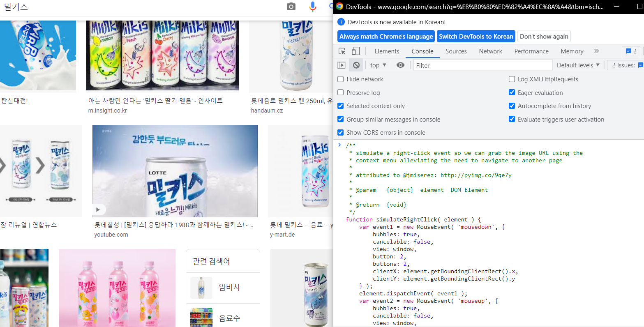Uncheck Eager evaluation

tap(512, 92)
